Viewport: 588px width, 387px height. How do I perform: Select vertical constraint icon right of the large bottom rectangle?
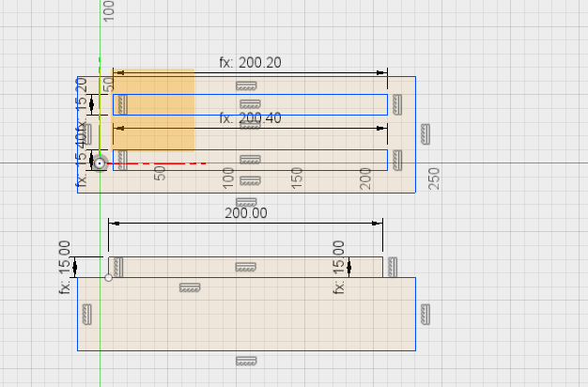[x=426, y=315]
